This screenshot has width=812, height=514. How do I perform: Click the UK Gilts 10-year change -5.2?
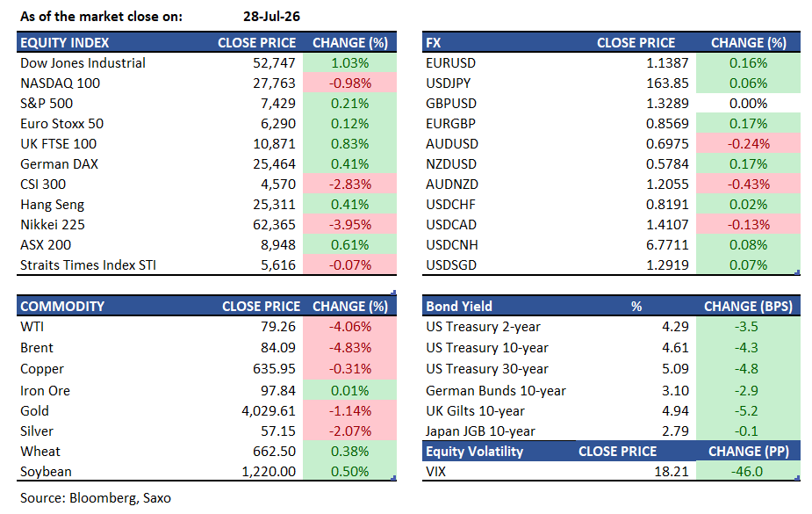[x=746, y=410]
